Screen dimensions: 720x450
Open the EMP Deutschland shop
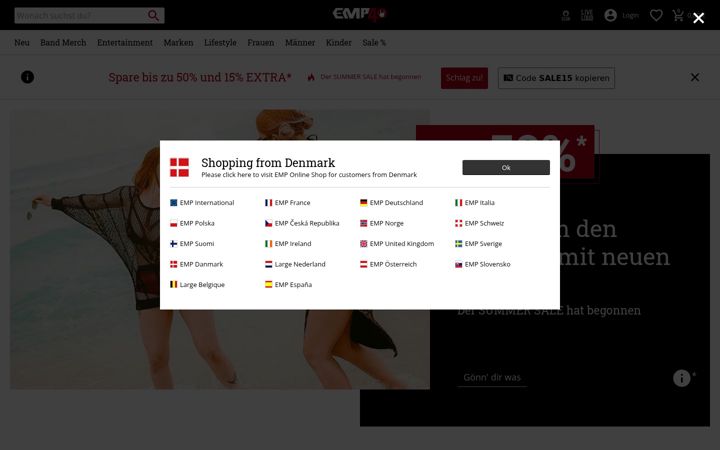point(392,202)
